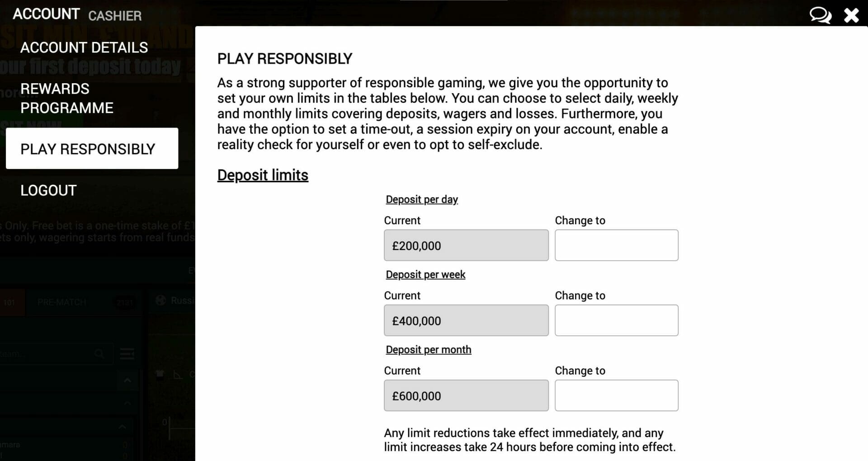Click the Deposit per day link
868x461 pixels.
pyautogui.click(x=422, y=199)
